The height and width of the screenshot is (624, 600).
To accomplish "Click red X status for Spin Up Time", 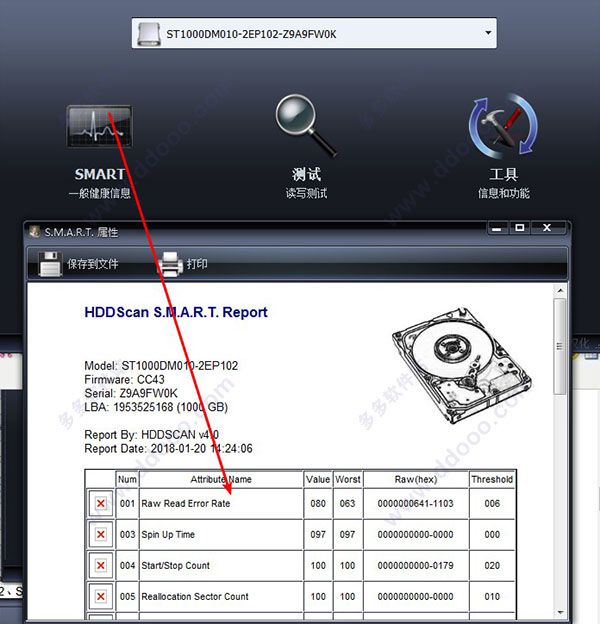I will click(x=101, y=534).
